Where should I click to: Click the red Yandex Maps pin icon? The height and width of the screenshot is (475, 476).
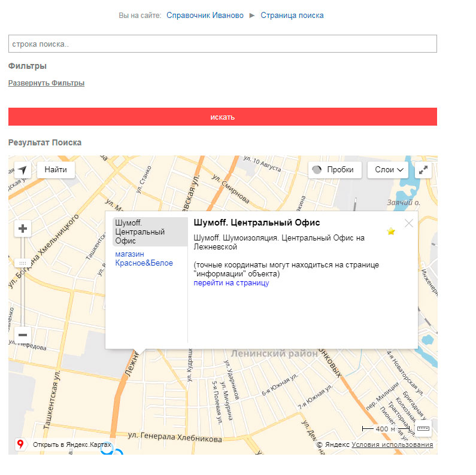[x=20, y=444]
